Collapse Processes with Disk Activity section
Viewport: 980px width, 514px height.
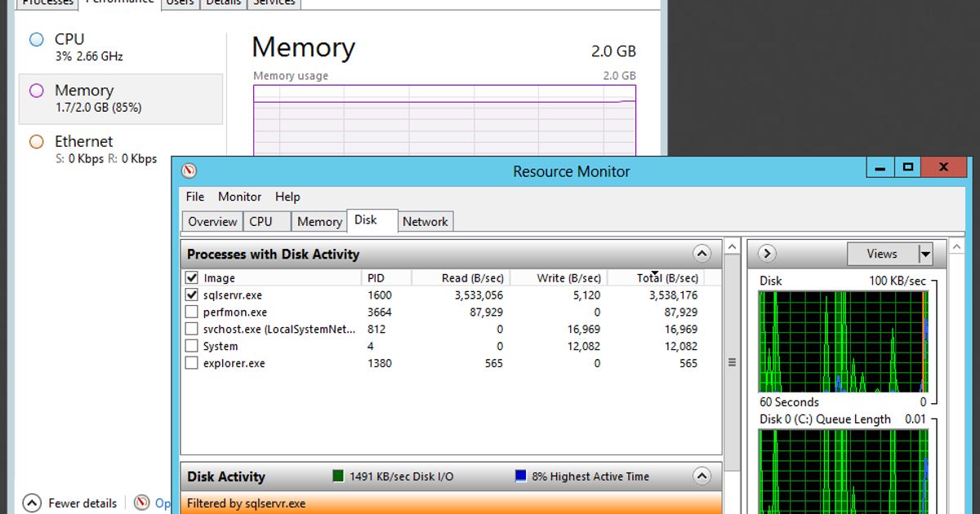coord(702,254)
